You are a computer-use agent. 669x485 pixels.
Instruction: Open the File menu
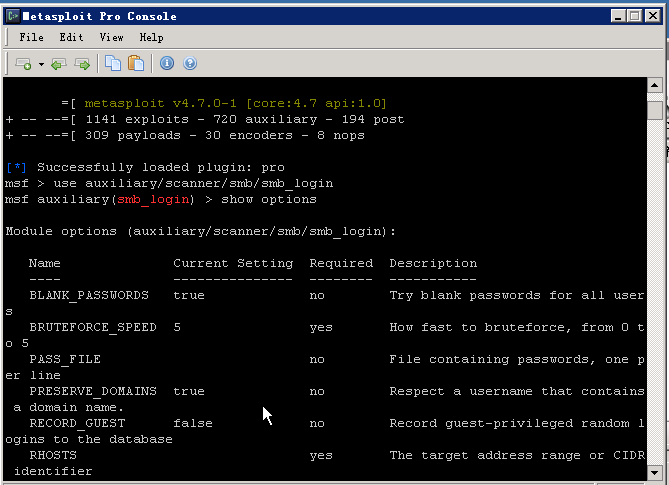(x=32, y=38)
